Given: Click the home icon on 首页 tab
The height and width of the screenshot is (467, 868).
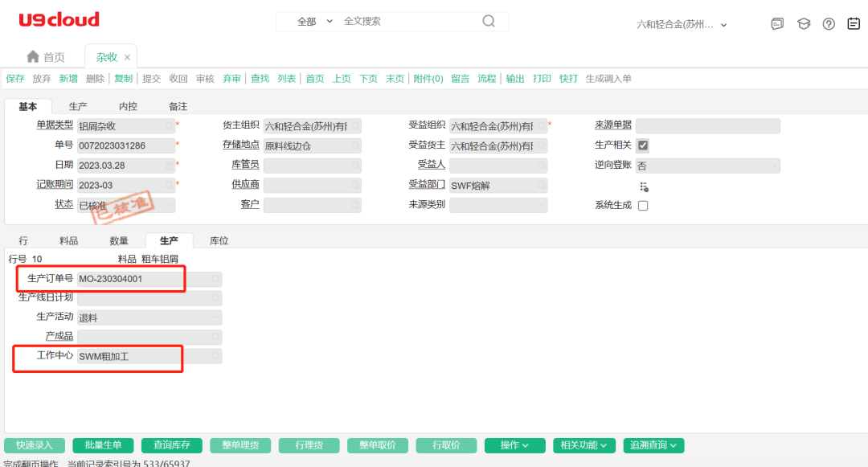Looking at the screenshot, I should (x=33, y=56).
